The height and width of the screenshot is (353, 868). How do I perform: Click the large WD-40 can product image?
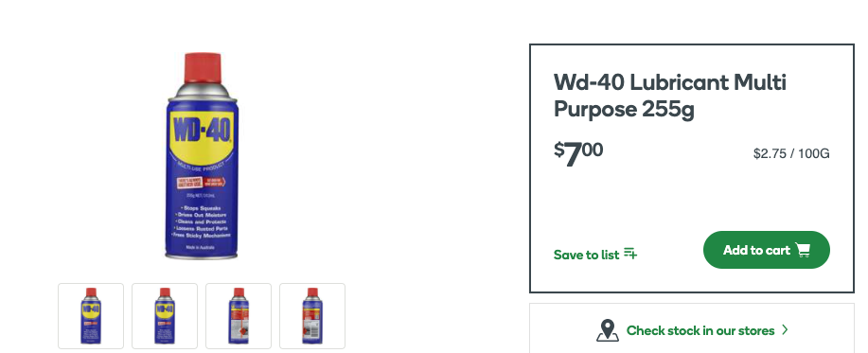[202, 156]
